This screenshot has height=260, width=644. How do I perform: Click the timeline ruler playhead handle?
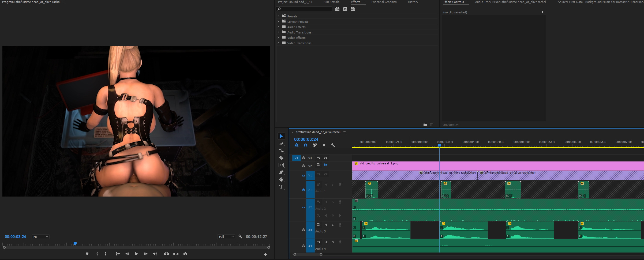click(439, 145)
